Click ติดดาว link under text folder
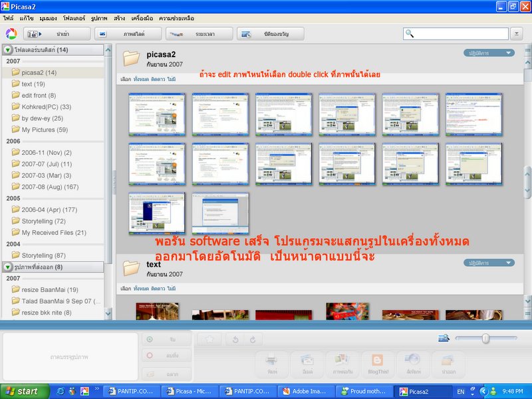The image size is (532, 399). coord(158,289)
